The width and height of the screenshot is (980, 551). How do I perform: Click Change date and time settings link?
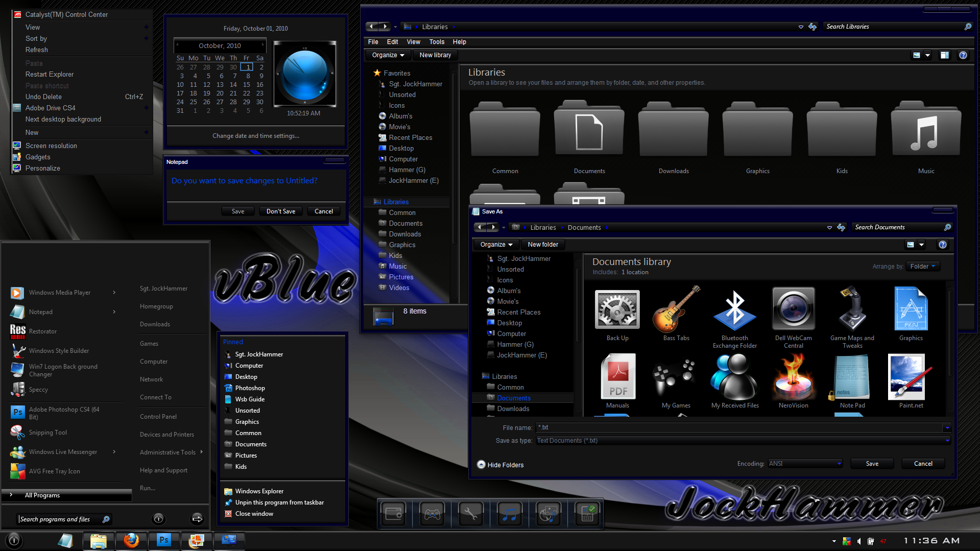tap(256, 136)
